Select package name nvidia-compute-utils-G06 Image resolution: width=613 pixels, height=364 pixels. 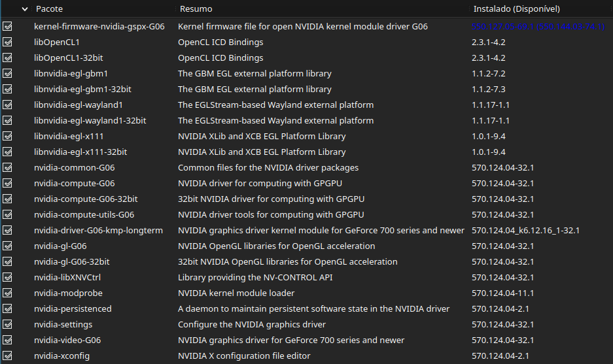click(84, 214)
